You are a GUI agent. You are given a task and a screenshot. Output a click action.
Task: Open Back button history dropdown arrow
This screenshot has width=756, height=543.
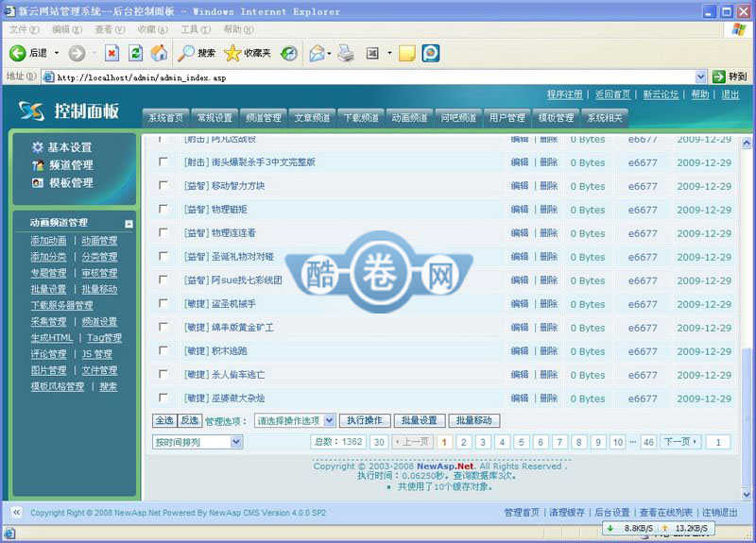tap(57, 53)
